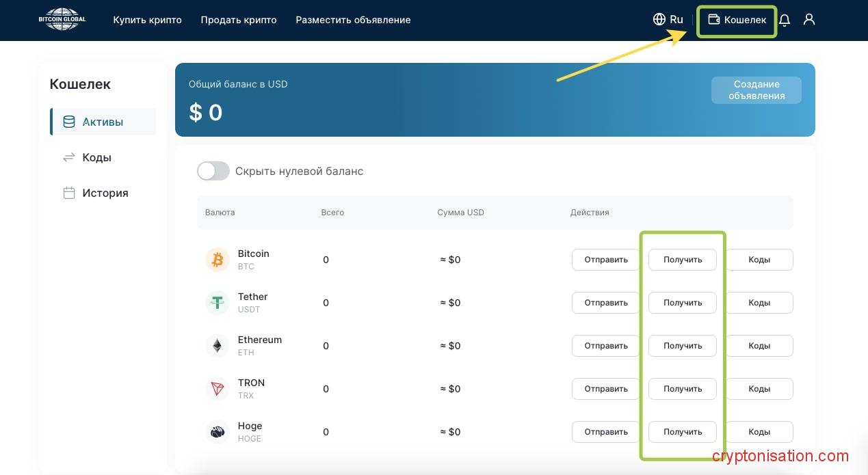Click 'Отправить' for Tether
The height and width of the screenshot is (475, 868).
(x=605, y=303)
